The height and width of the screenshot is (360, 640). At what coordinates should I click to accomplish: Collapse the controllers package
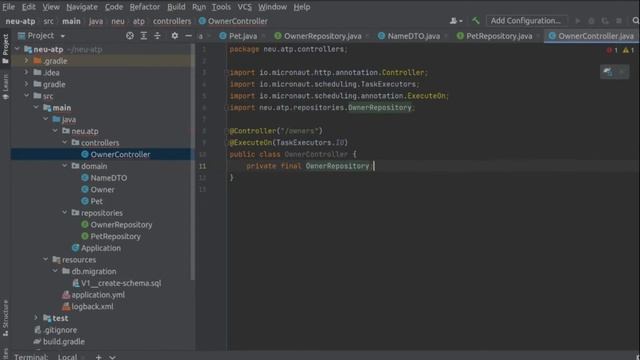click(x=64, y=143)
